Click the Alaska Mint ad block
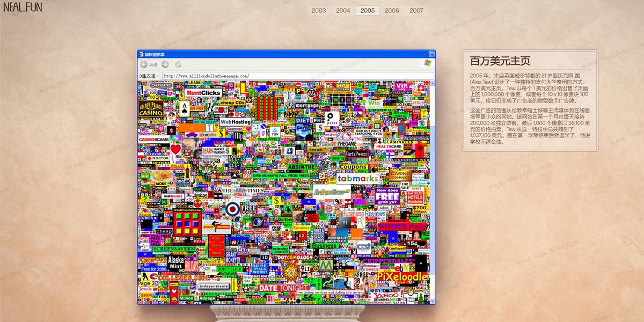The width and height of the screenshot is (644, 322). coord(175,262)
